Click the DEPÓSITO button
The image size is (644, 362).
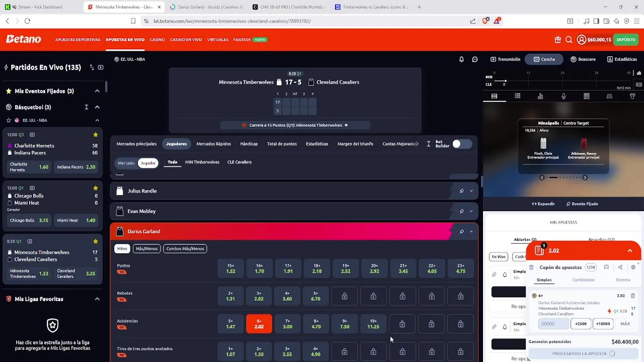[626, 40]
